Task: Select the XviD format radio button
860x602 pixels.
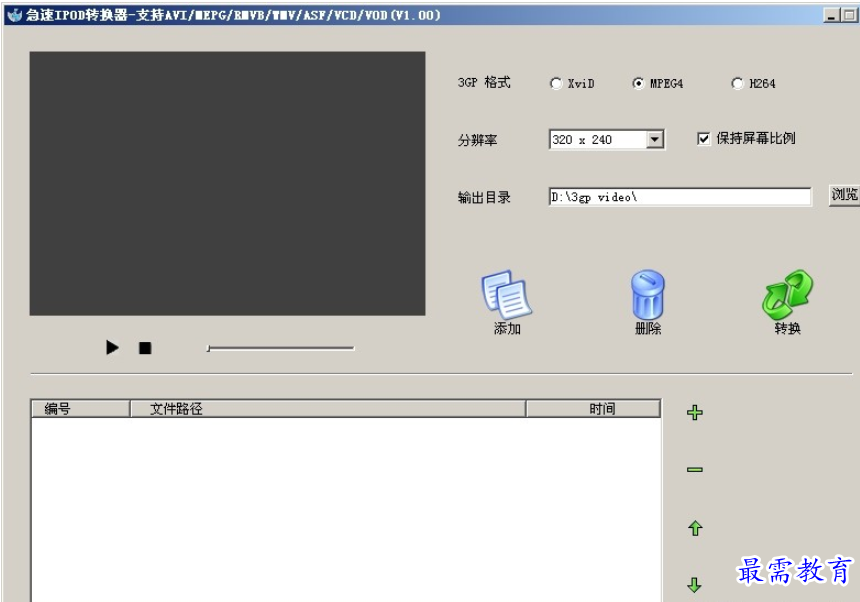Action: 556,83
